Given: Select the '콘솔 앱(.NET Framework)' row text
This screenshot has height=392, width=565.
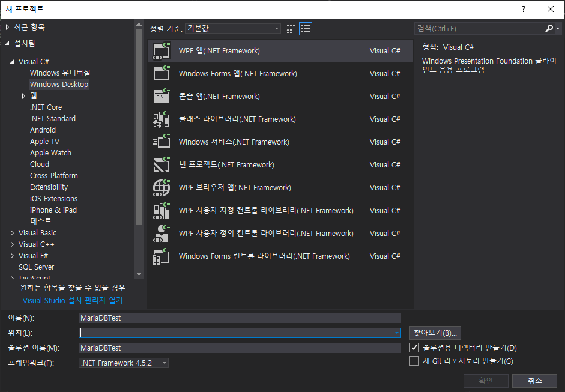Looking at the screenshot, I should tap(219, 96).
